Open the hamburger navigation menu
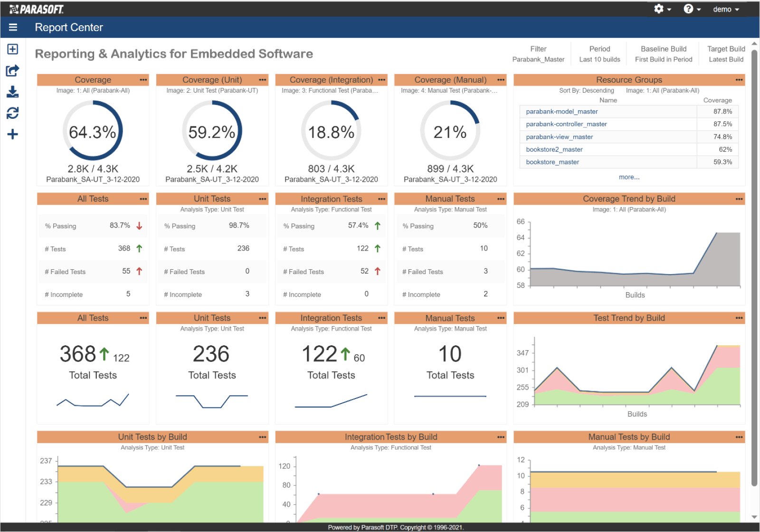760x532 pixels. click(x=13, y=27)
